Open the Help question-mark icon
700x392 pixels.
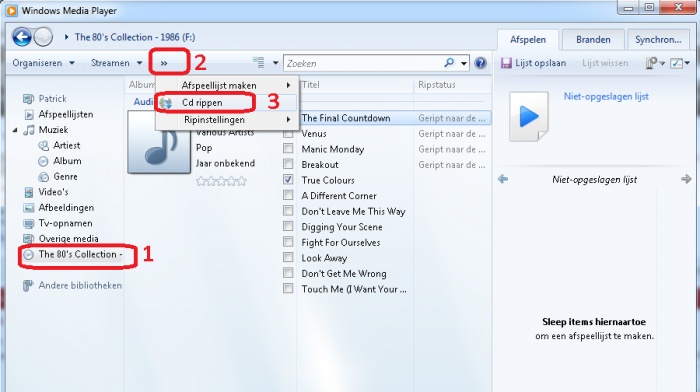pyautogui.click(x=480, y=63)
